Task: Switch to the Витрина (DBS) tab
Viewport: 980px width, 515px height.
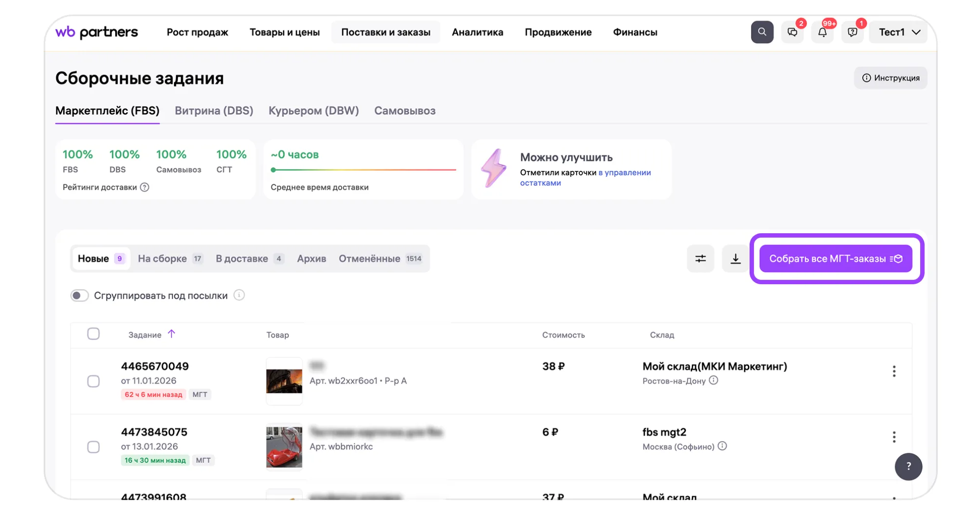Action: pos(214,111)
